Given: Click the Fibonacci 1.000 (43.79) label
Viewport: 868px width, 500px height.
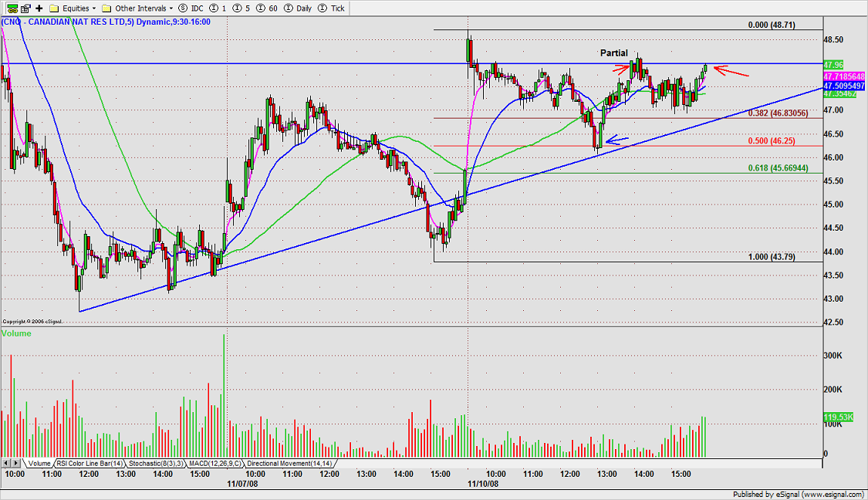Looking at the screenshot, I should [x=771, y=256].
